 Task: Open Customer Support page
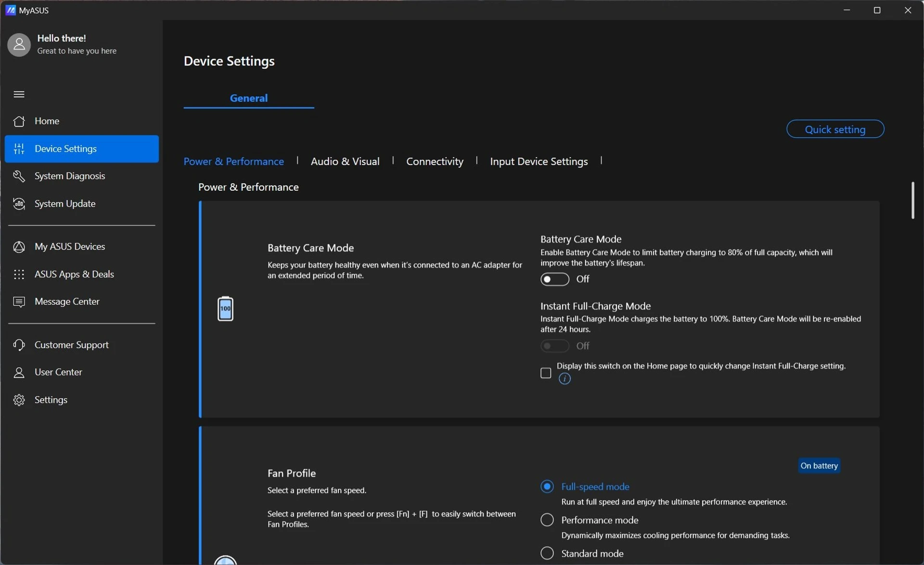pos(82,345)
